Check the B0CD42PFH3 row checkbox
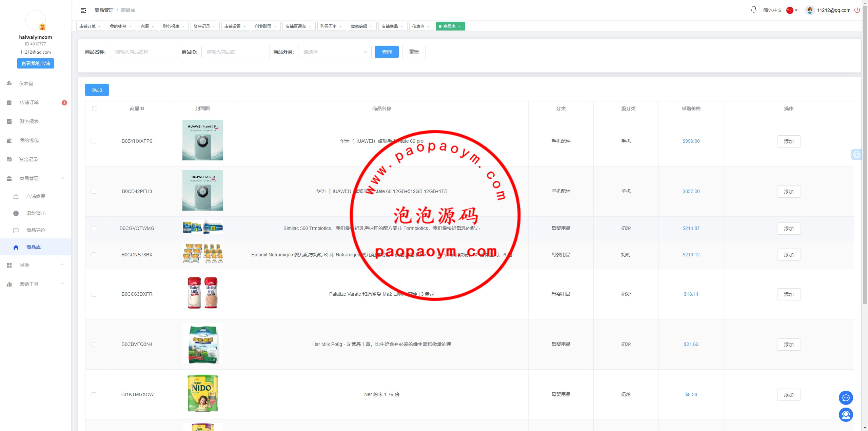This screenshot has width=868, height=431. click(94, 191)
